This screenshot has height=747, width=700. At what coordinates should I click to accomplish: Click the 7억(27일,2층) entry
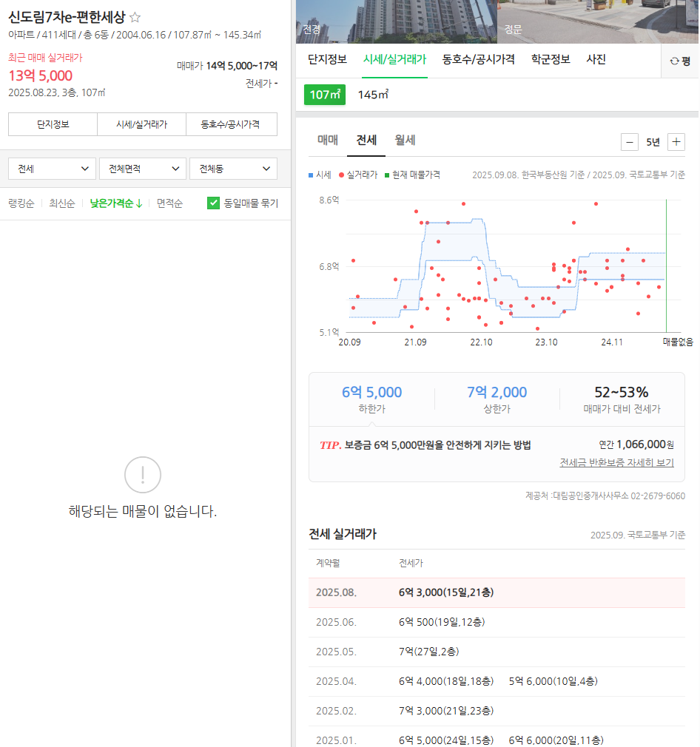point(429,652)
